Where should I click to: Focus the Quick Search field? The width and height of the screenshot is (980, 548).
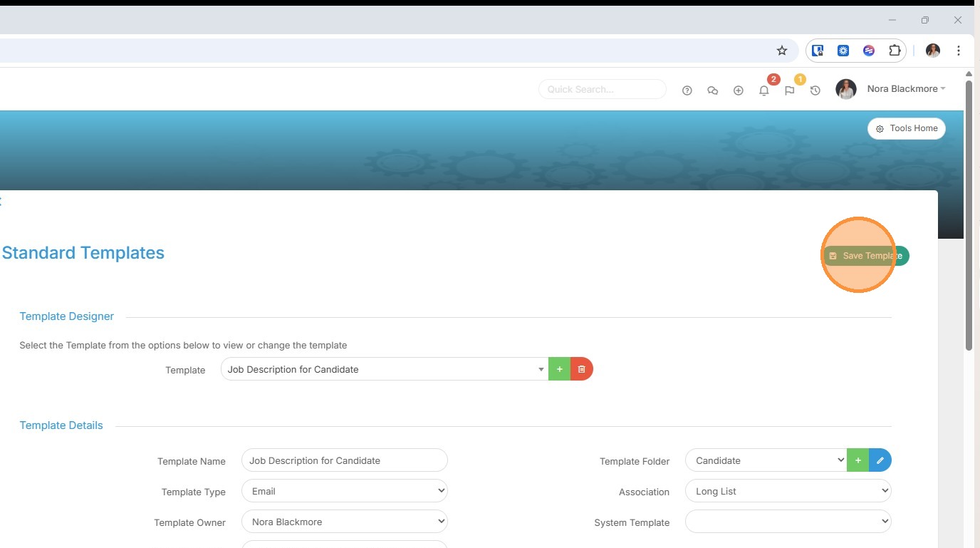point(603,89)
